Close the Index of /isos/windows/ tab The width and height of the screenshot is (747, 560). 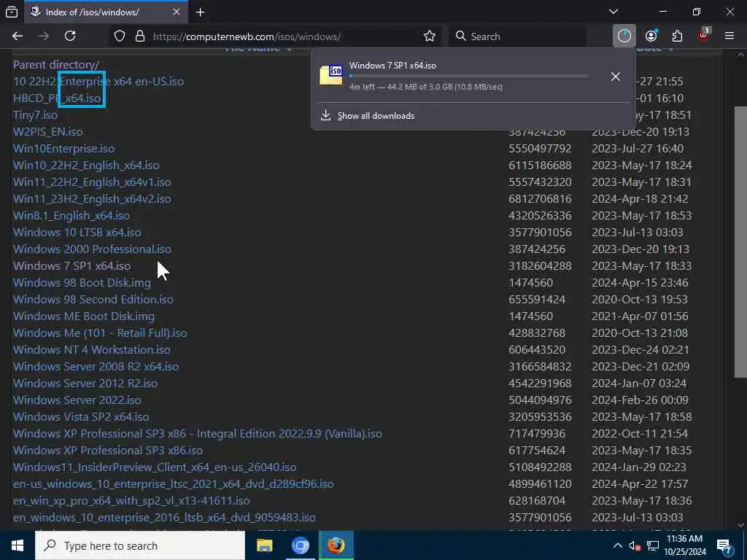click(177, 12)
